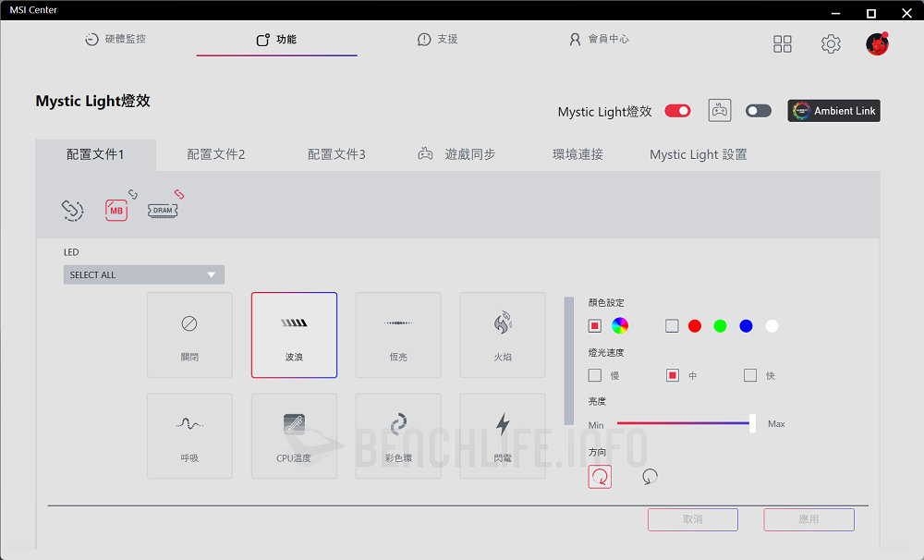The height and width of the screenshot is (560, 924).
Task: Check the custom color checkbox before swatches
Action: point(672,325)
